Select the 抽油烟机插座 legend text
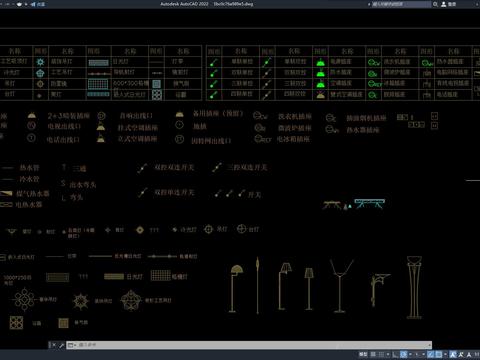The width and height of the screenshot is (480, 360). (x=366, y=118)
